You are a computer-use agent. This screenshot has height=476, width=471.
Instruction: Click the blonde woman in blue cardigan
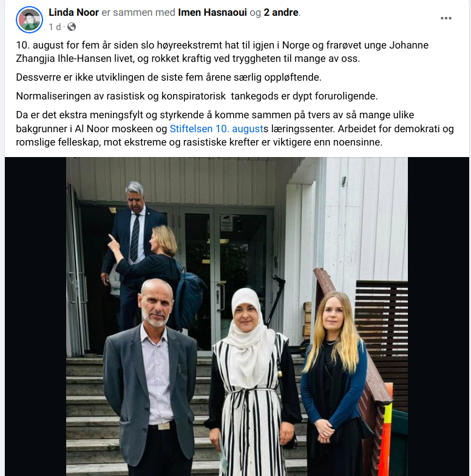pos(334,384)
